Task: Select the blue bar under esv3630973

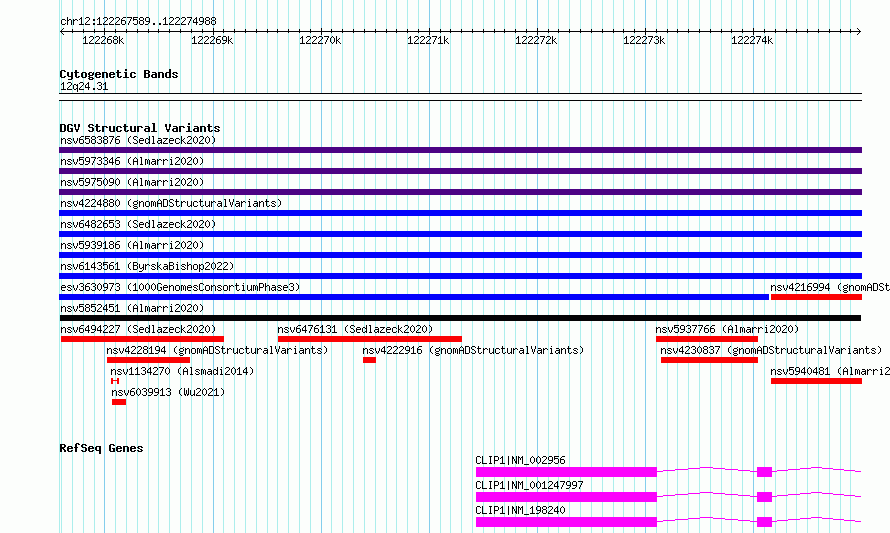Action: click(x=414, y=297)
